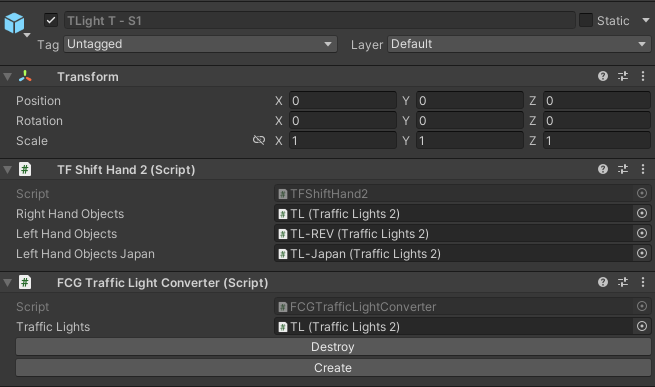The height and width of the screenshot is (387, 655).
Task: Click Scale X field
Action: click(343, 141)
